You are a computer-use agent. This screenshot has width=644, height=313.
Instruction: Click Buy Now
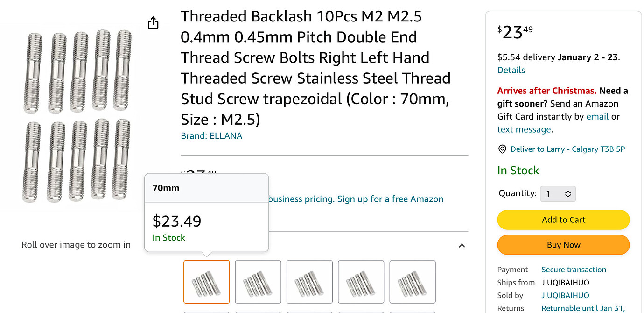pyautogui.click(x=563, y=245)
